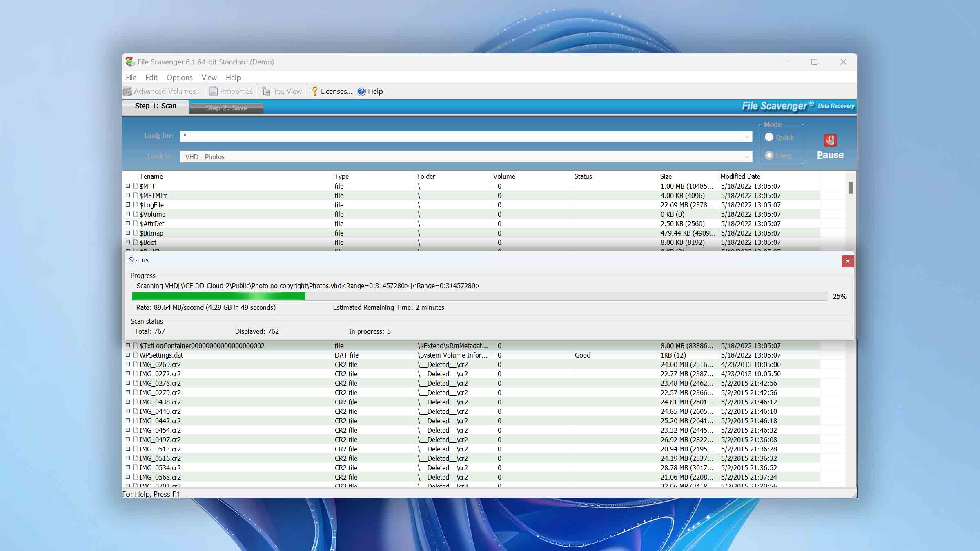Screen dimensions: 980x551
Task: Select the IMG_0516.cr2 filename
Action: [160, 458]
